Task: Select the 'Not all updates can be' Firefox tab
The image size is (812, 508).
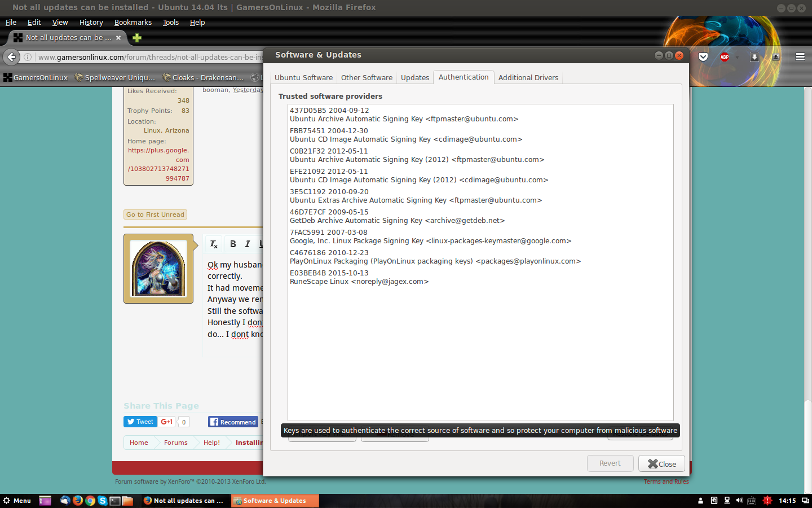Action: coord(68,38)
